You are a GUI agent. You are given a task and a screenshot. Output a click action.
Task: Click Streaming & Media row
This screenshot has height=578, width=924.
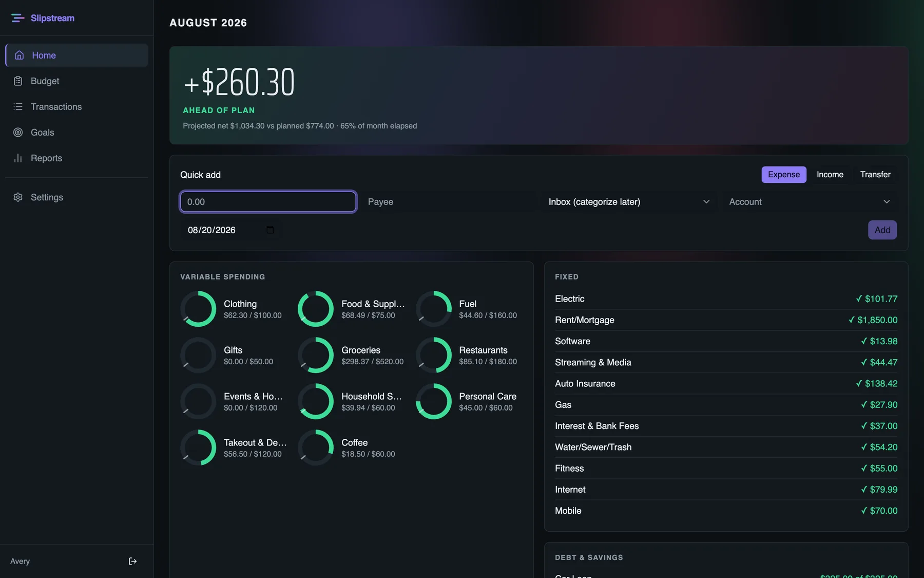tap(726, 362)
